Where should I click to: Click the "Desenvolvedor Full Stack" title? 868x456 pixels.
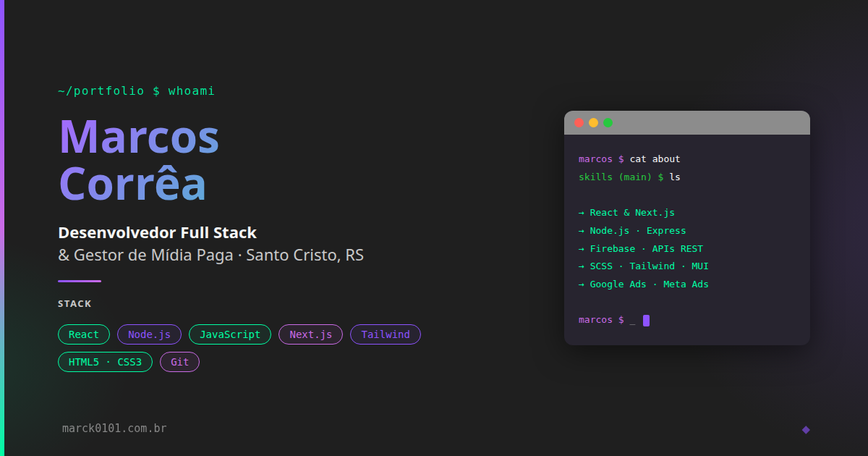coord(158,232)
